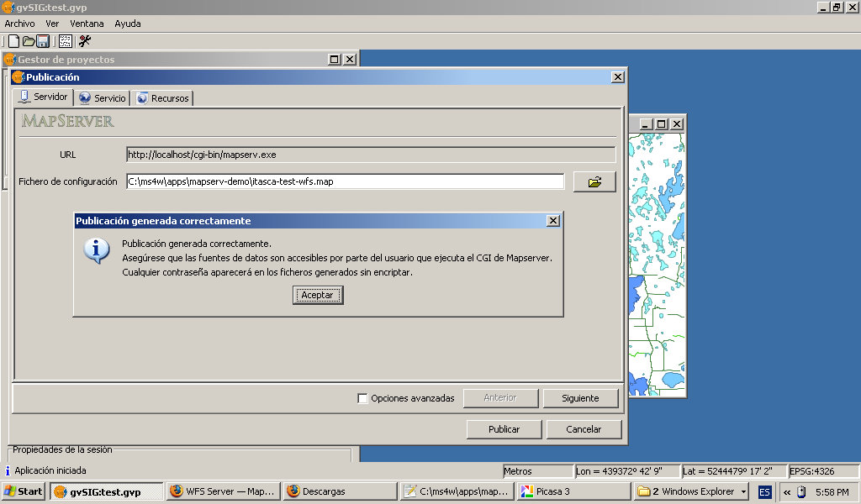Click the save project floppy icon
This screenshot has width=861, height=504.
point(42,41)
